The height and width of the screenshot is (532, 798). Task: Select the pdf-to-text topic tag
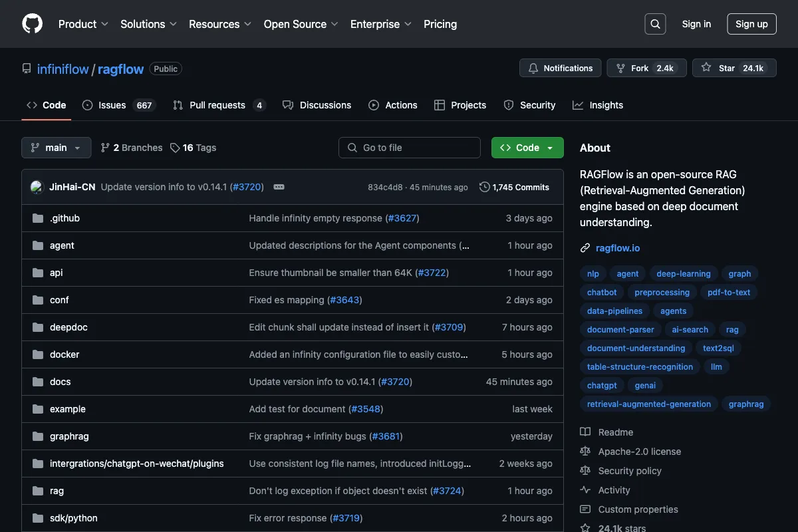coord(729,292)
